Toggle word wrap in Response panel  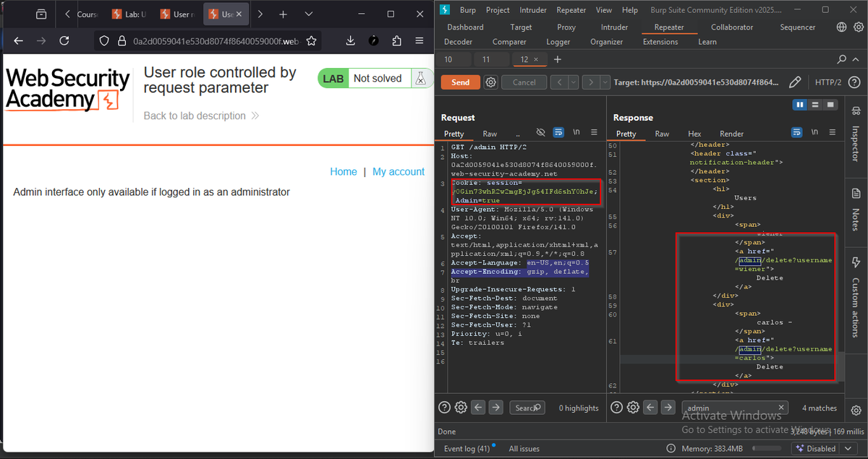coord(797,133)
